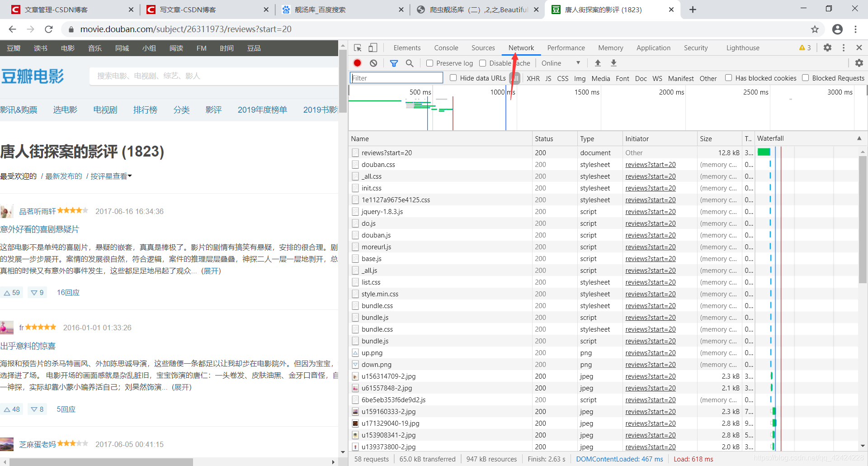Sort by Status column header
The image size is (868, 466).
[554, 138]
